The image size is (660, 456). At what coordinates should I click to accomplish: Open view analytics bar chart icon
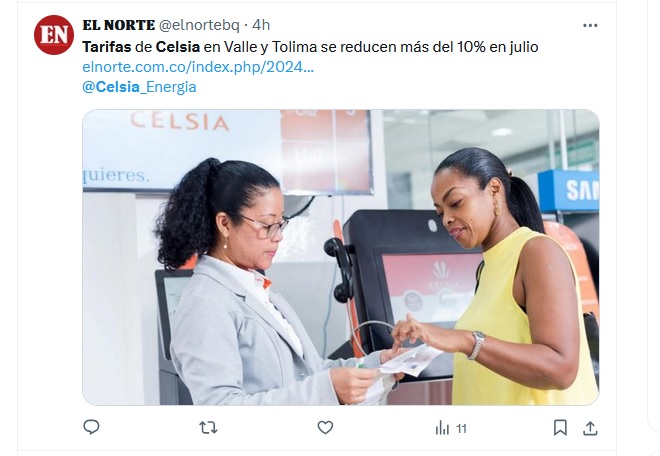coord(442,428)
